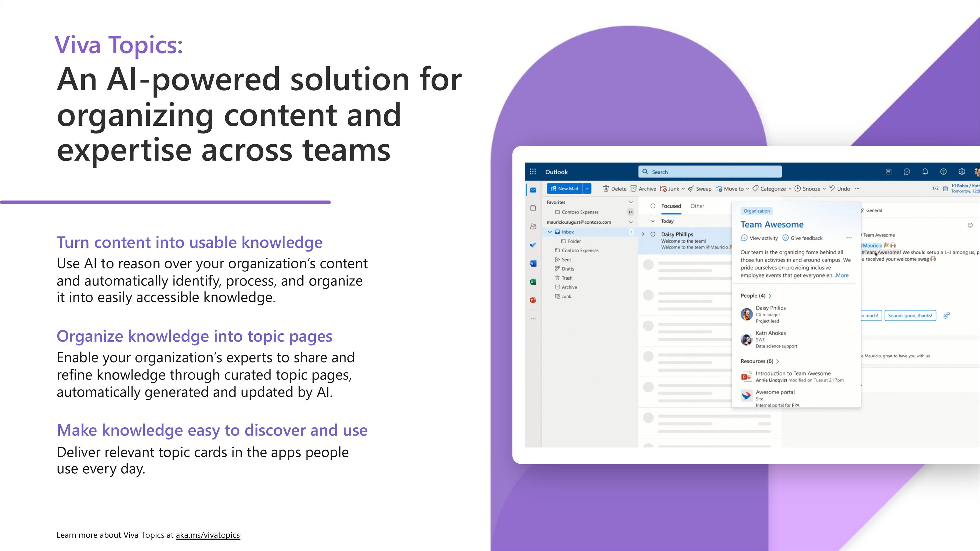Select the Daisy Phillips message circle
This screenshot has height=551, width=980.
653,234
